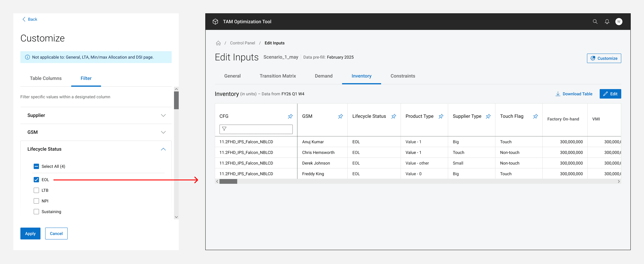
Task: Pin the Product Type column
Action: click(441, 116)
